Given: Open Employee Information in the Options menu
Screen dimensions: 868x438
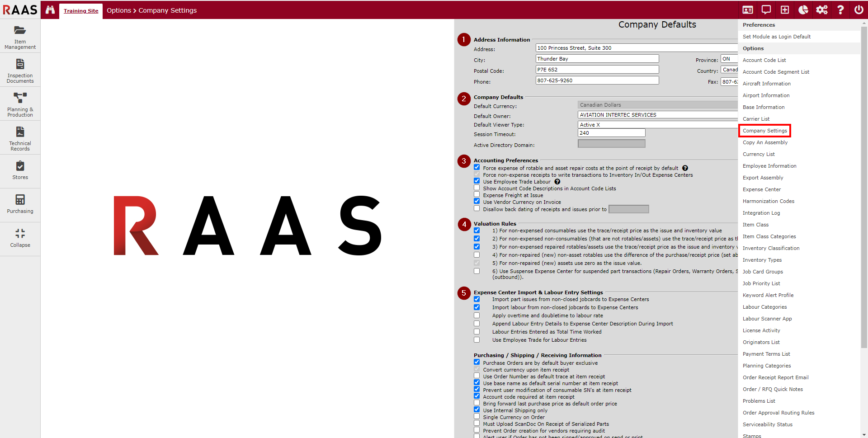Looking at the screenshot, I should (769, 166).
